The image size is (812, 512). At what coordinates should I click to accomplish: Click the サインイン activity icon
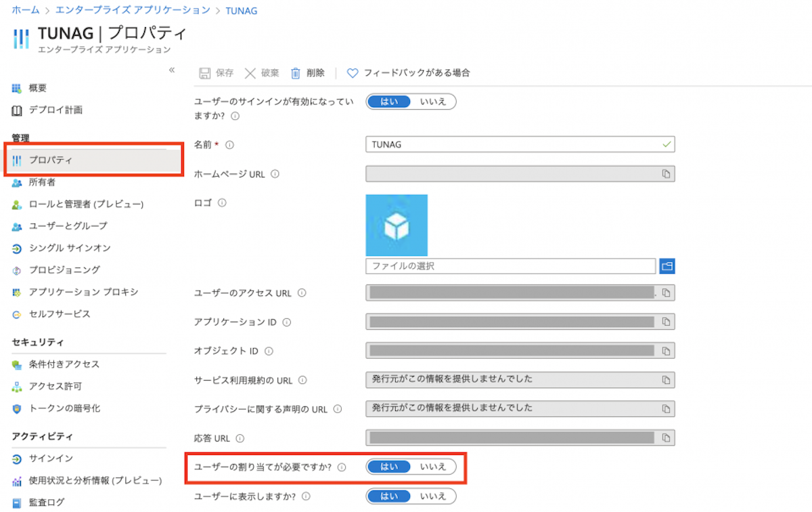tap(17, 459)
